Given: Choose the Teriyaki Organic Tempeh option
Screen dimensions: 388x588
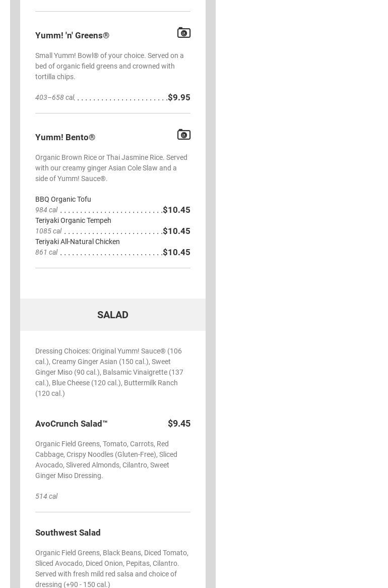Looking at the screenshot, I should pos(73,220).
